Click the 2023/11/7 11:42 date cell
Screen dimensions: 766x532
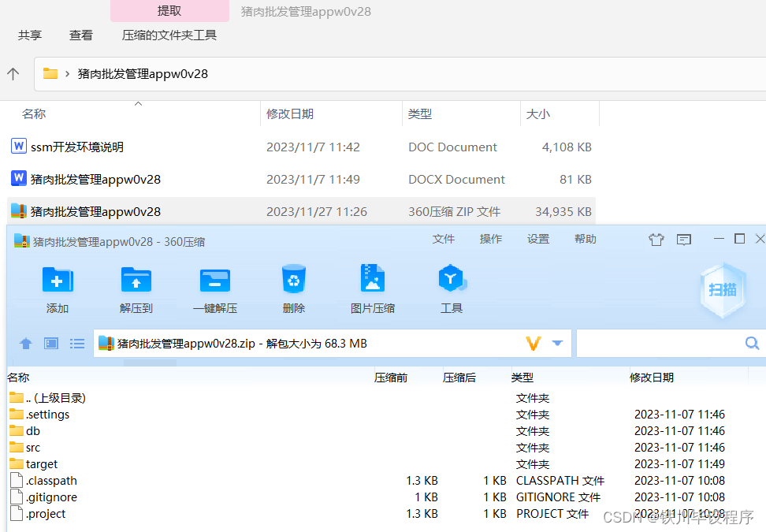[x=313, y=147]
